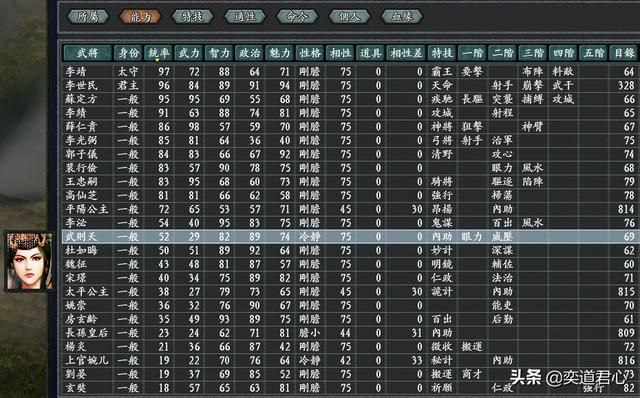
Task: Select officer 薛仁貴 row
Action: tap(351, 127)
